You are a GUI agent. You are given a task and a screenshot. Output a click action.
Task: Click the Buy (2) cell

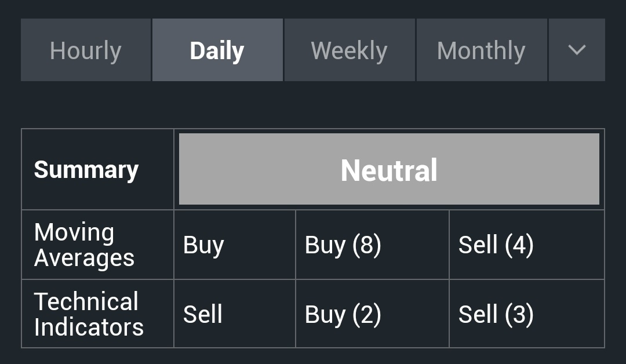point(373,314)
